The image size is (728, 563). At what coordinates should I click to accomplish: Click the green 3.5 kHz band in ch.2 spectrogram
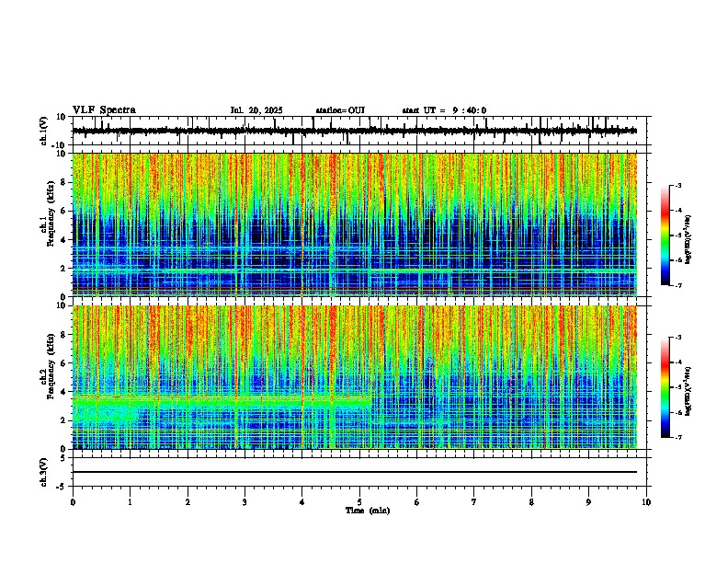[x=222, y=400]
